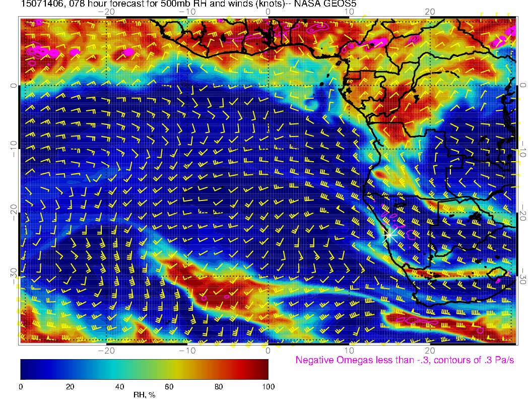Viewport: 532px width, 411px height.
Task: Click the right axis latitude label '0'
Action: point(523,86)
